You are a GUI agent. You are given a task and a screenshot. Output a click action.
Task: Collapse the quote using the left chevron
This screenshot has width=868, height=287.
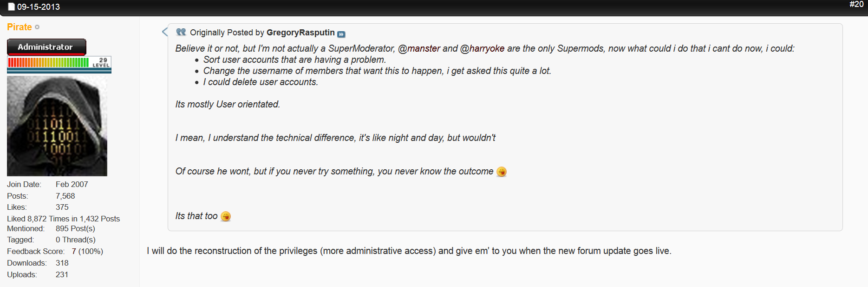click(x=164, y=32)
